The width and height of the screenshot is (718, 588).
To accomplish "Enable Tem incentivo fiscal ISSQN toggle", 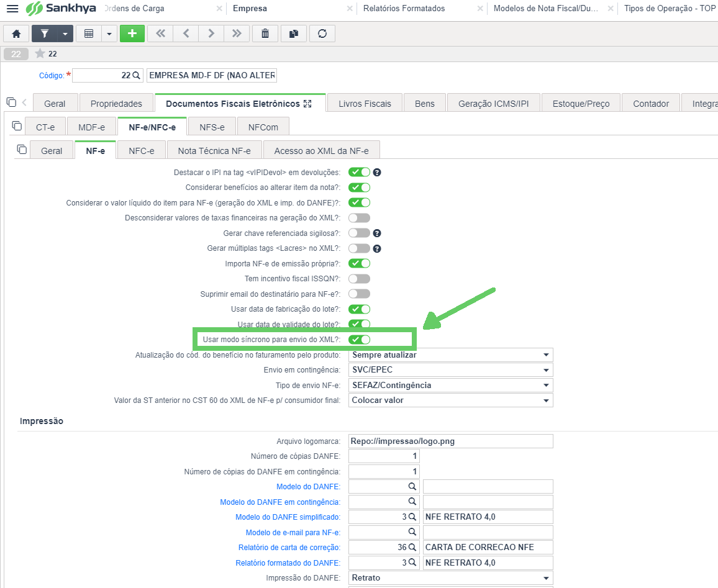I will 360,279.
